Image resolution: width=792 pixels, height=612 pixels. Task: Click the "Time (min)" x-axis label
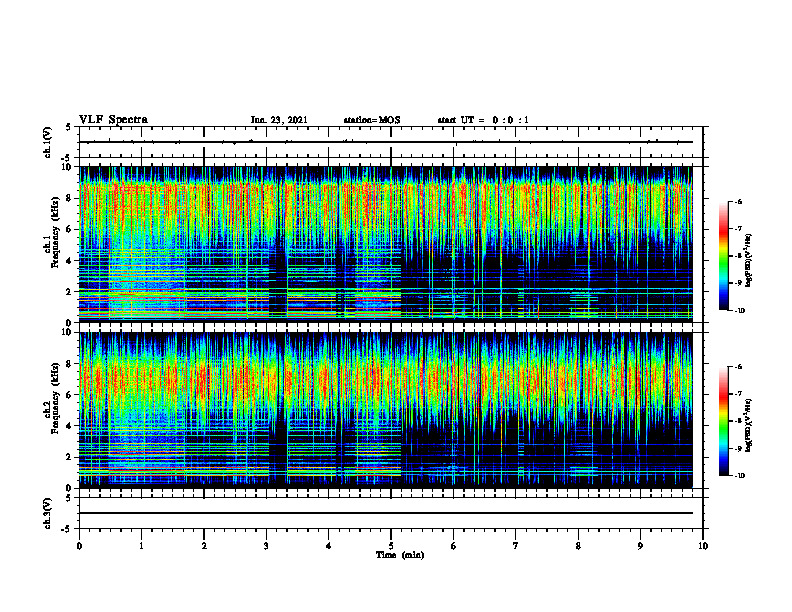click(400, 555)
